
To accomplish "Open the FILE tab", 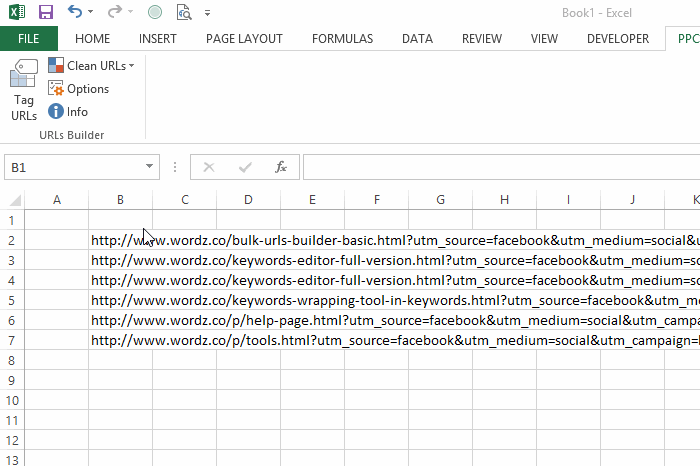I will [29, 39].
